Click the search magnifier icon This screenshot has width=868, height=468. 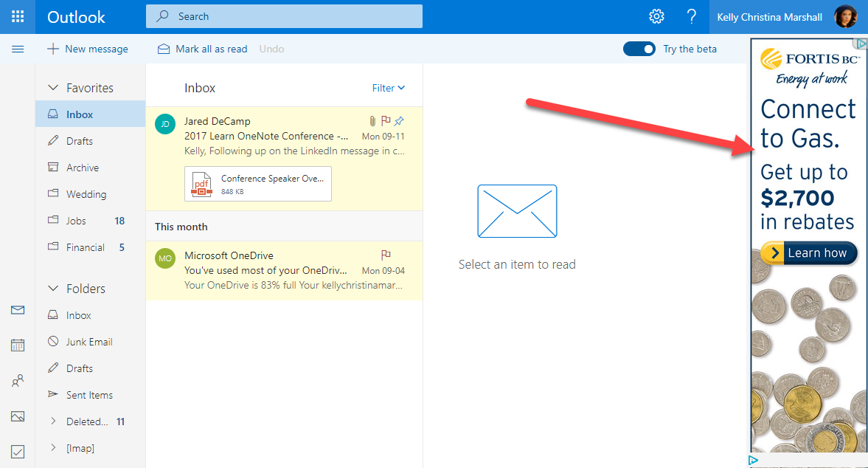162,16
